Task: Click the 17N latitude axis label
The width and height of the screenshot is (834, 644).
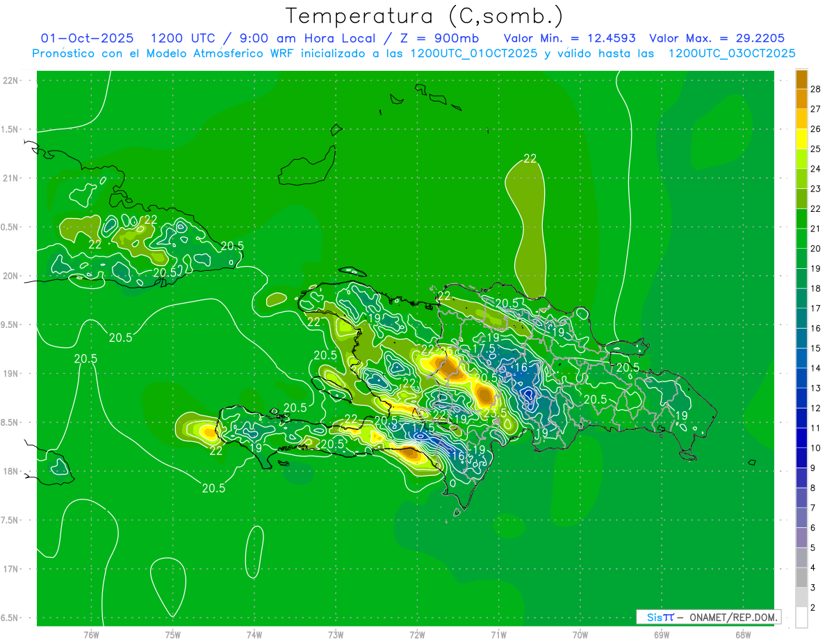Action: 10,569
